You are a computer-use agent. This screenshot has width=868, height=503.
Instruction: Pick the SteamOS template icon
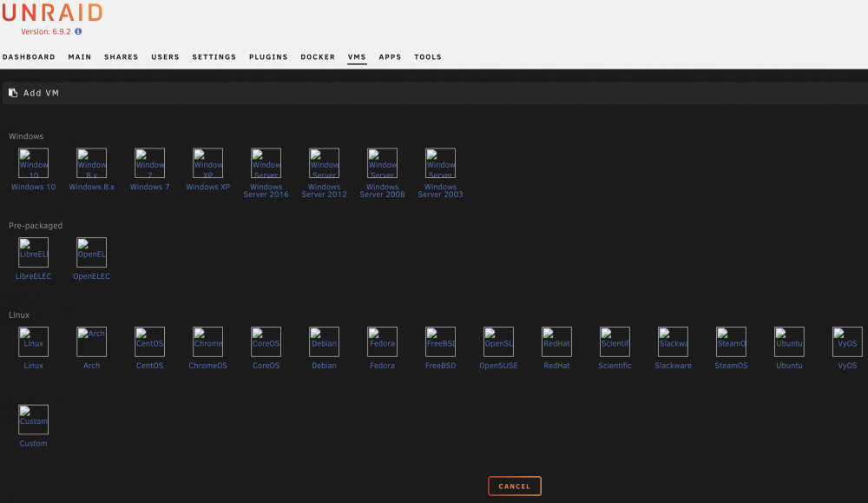coord(731,341)
